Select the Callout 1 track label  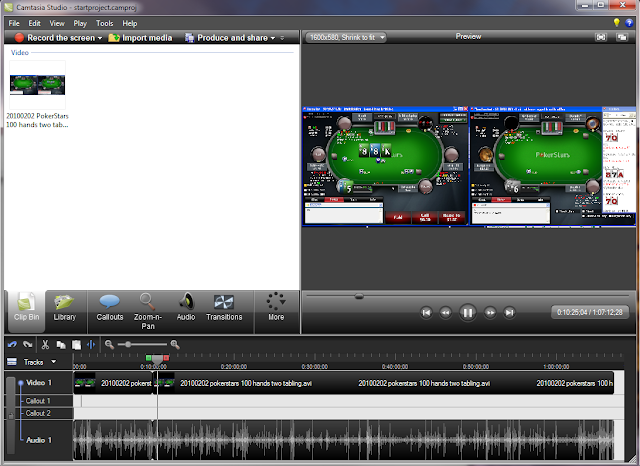pos(38,401)
